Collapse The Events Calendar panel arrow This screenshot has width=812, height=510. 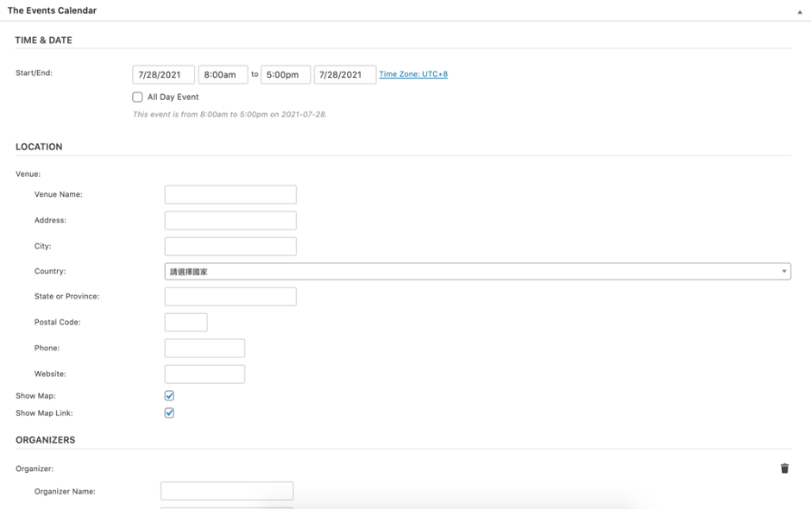[800, 12]
